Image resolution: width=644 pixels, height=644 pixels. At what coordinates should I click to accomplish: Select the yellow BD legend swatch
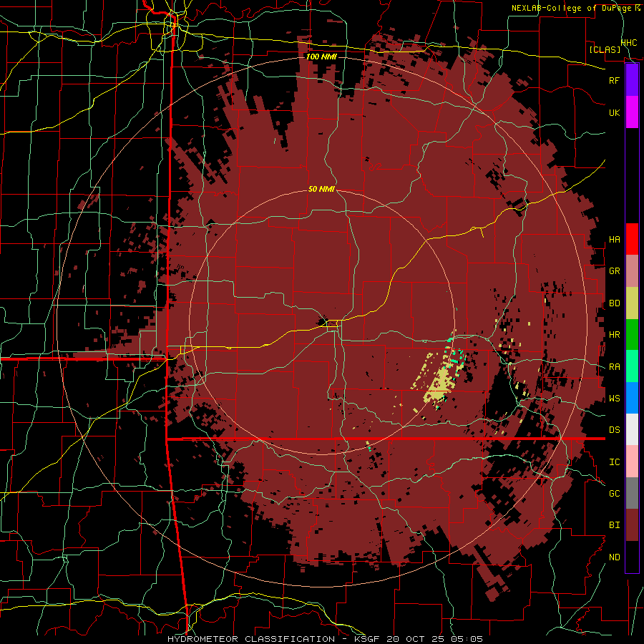632,303
